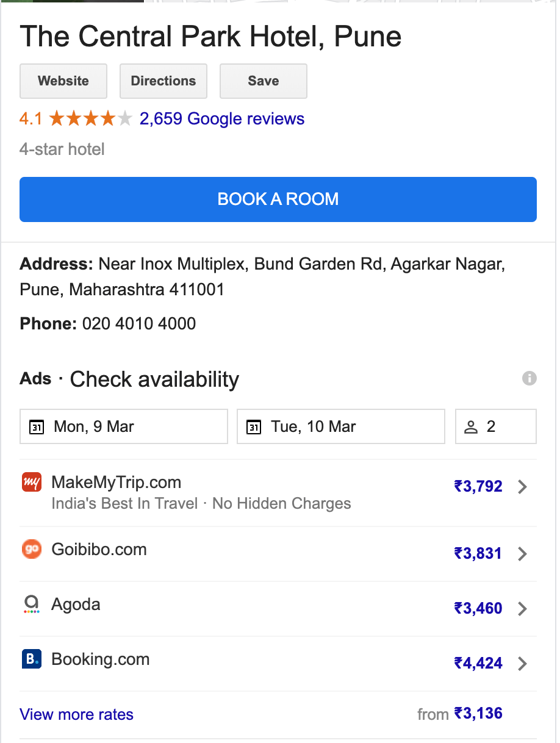Click the check-in calendar icon
Image resolution: width=560 pixels, height=743 pixels.
click(x=37, y=427)
